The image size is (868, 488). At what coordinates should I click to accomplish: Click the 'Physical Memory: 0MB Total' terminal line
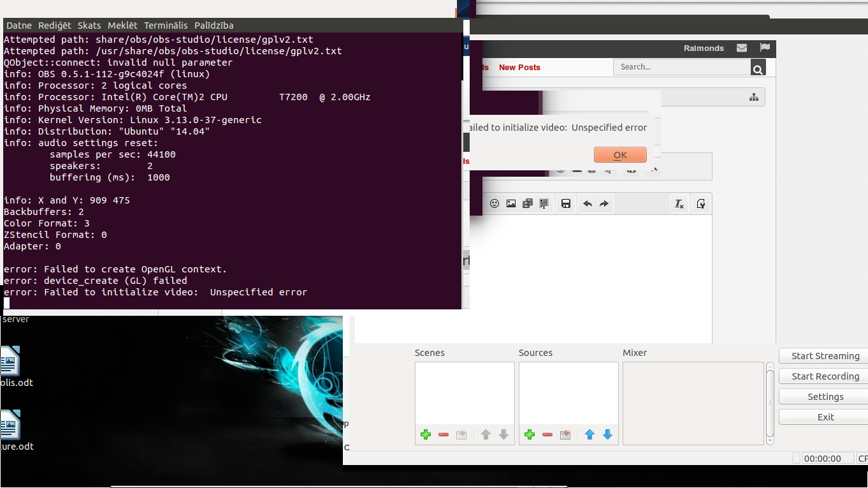click(96, 108)
